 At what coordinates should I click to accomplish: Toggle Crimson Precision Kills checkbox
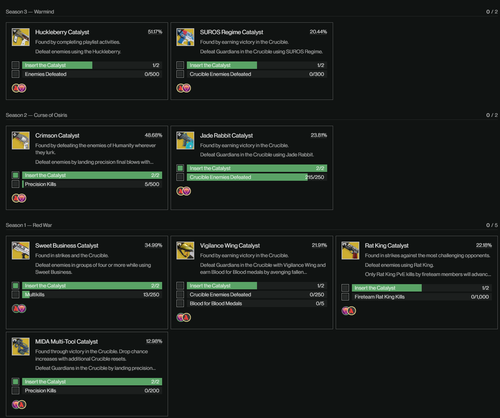click(x=15, y=184)
